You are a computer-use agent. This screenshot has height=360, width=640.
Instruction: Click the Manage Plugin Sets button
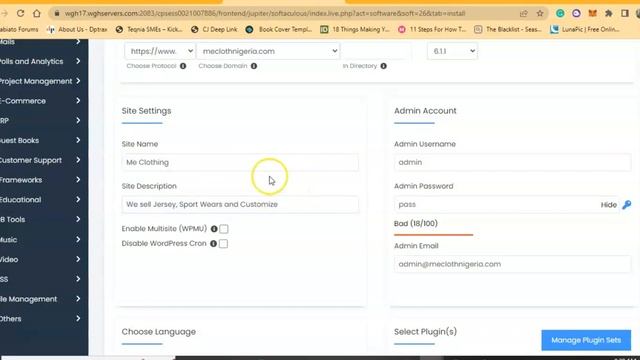[586, 340]
